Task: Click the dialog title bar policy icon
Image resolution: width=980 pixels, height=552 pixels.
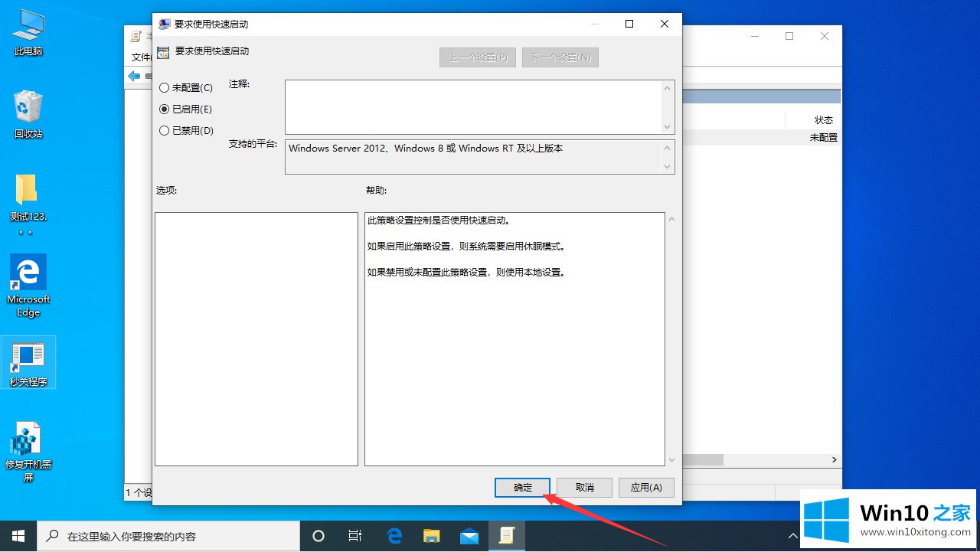Action: 164,24
